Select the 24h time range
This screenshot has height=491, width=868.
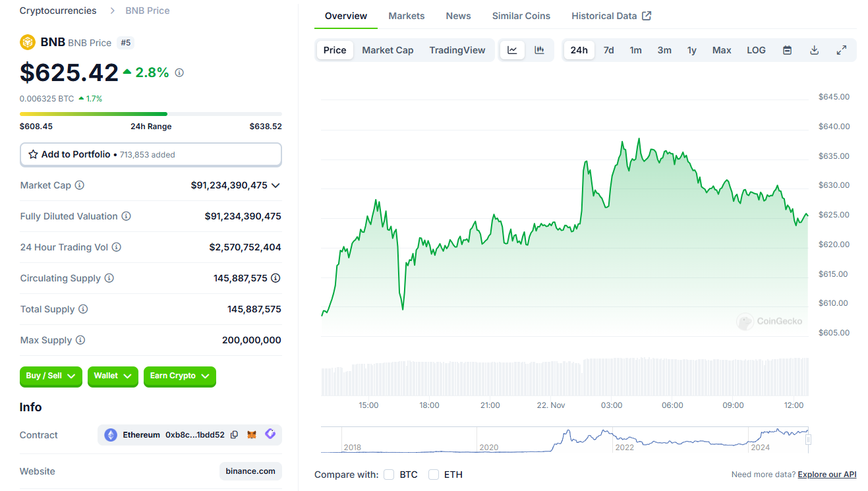579,50
